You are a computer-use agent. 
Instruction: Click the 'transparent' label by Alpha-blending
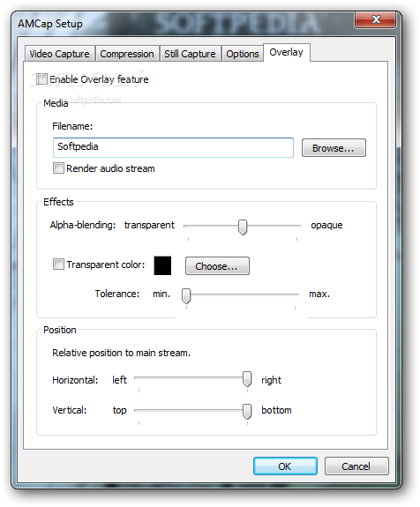[149, 225]
